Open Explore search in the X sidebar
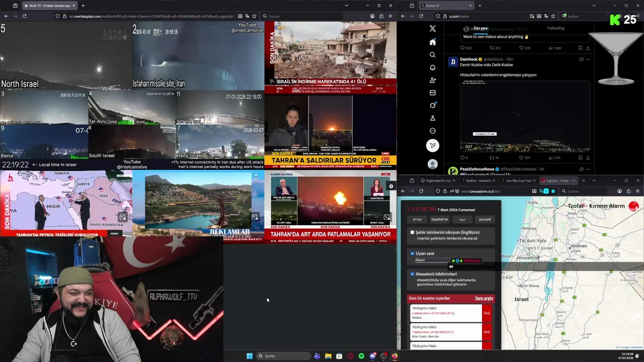Image resolution: width=644 pixels, height=362 pixels. (x=433, y=54)
